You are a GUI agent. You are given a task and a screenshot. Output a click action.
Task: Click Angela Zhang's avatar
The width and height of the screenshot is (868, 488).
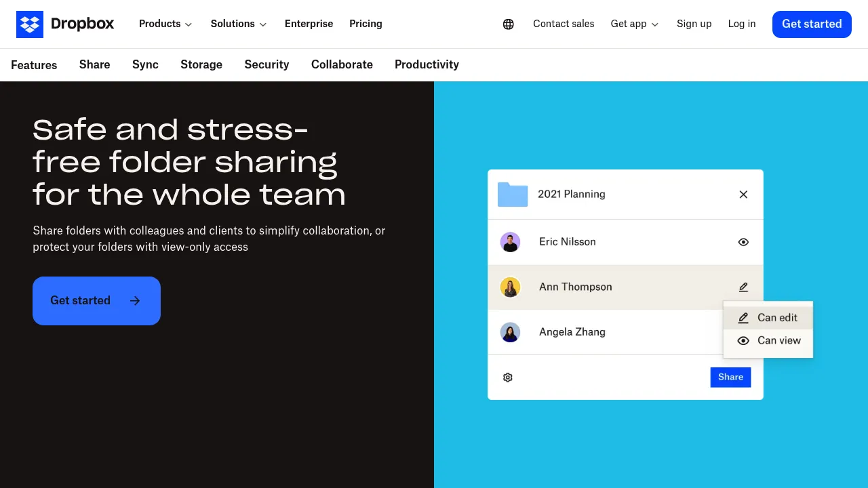click(x=510, y=332)
